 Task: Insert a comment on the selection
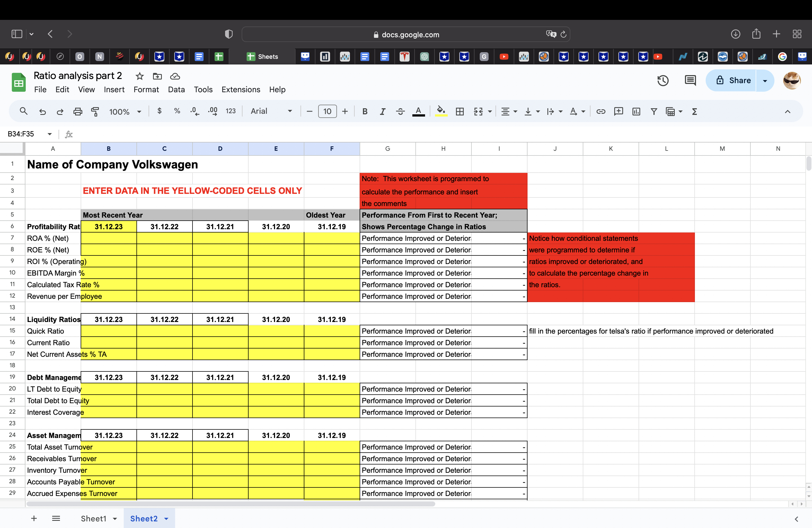(x=619, y=111)
